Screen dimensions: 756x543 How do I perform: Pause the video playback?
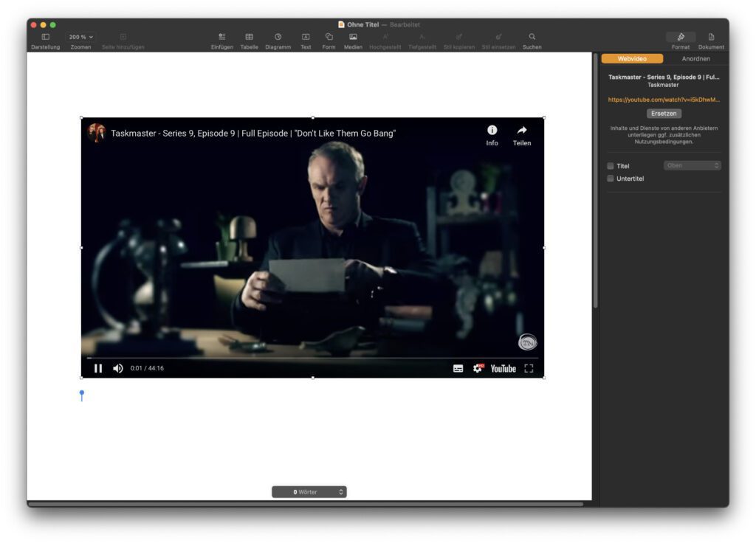[98, 369]
